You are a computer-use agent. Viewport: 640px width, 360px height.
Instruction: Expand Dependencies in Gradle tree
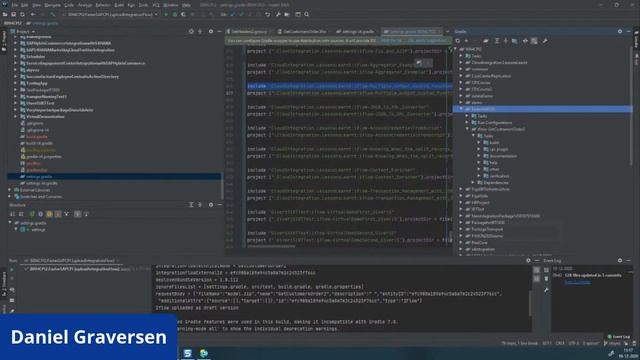473,182
